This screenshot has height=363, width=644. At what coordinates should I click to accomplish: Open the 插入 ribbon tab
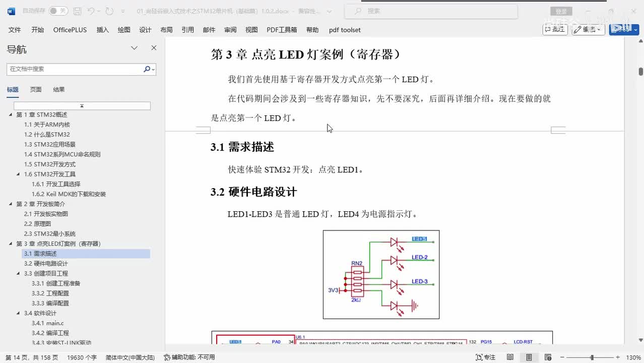pos(102,30)
